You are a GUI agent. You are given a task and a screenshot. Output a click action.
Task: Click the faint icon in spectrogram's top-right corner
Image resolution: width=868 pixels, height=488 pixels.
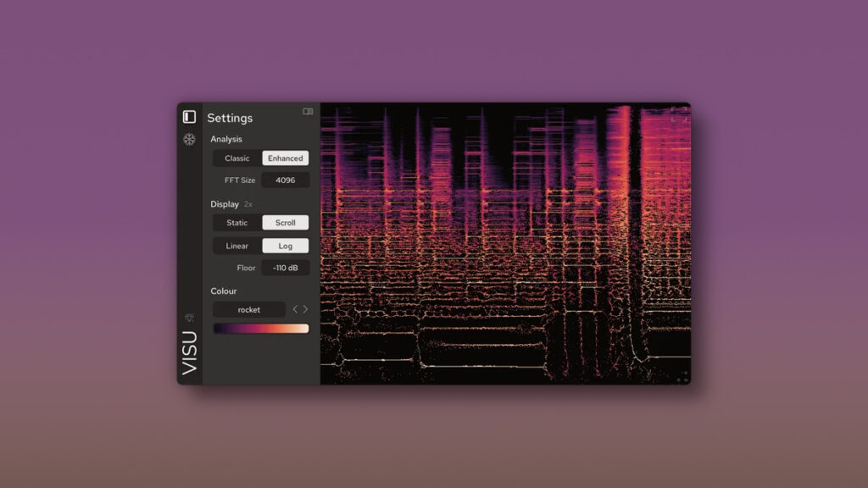click(x=681, y=112)
